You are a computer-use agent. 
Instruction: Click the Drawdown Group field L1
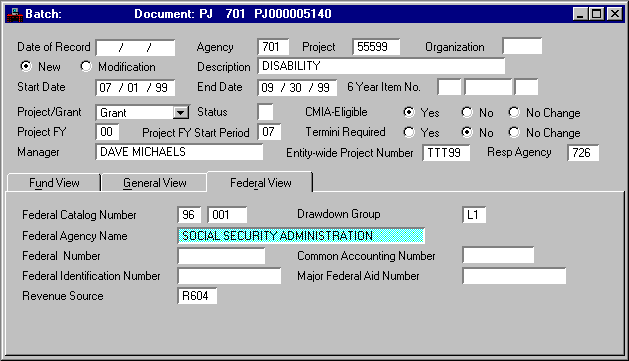(474, 215)
